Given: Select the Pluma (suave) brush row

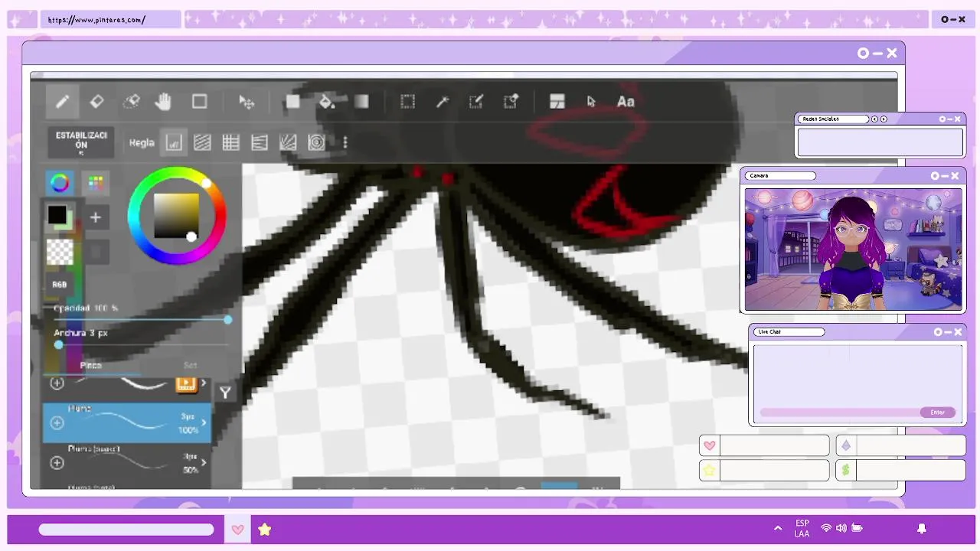Looking at the screenshot, I should tap(127, 463).
